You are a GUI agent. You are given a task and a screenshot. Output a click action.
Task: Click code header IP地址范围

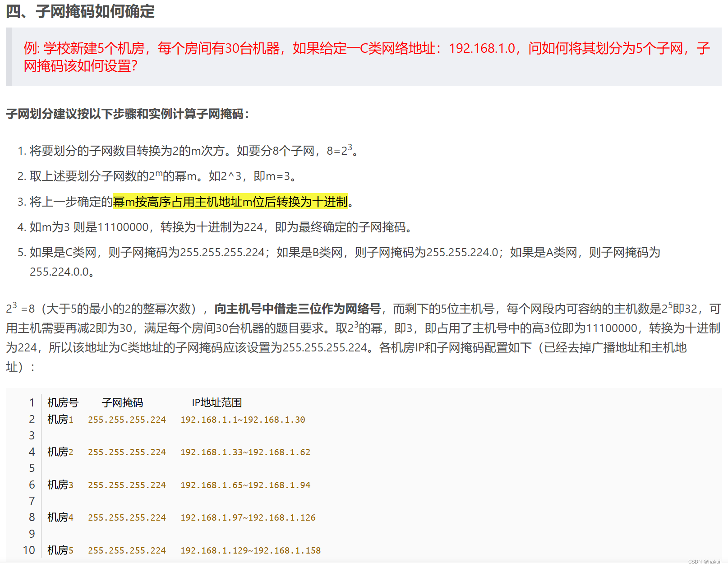click(x=217, y=402)
